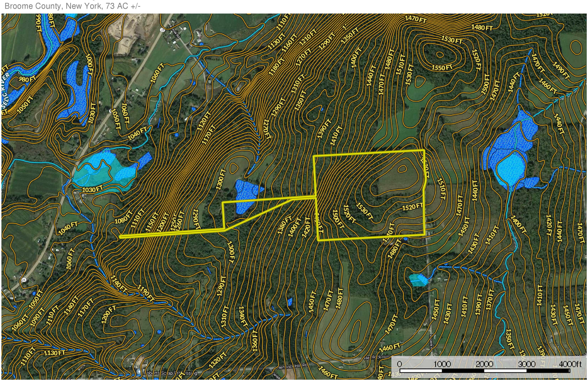Screen dimensions: 588x380
Task: Click the small hilltop contour ring inside the parcel
Action: pyautogui.click(x=402, y=169)
